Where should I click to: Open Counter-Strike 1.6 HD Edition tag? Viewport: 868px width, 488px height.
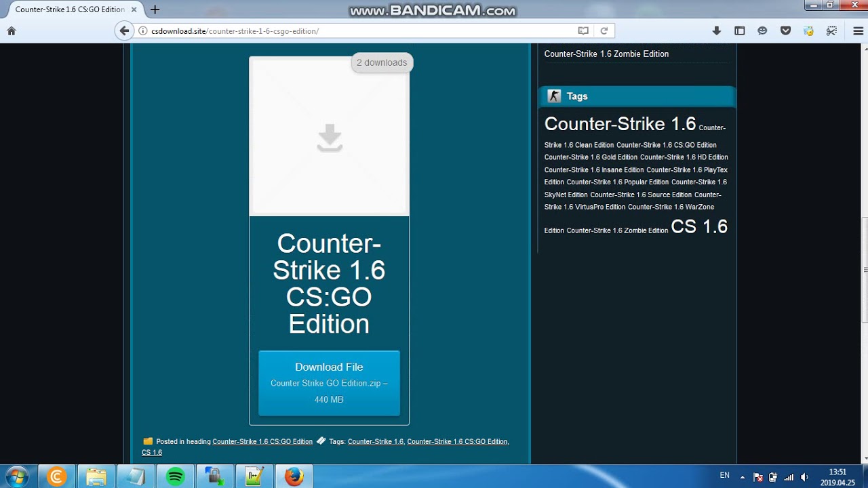(684, 157)
